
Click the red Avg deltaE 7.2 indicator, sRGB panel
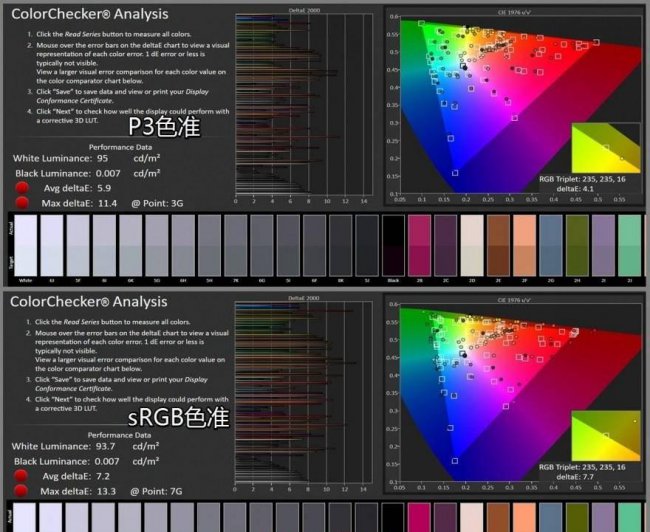20,476
